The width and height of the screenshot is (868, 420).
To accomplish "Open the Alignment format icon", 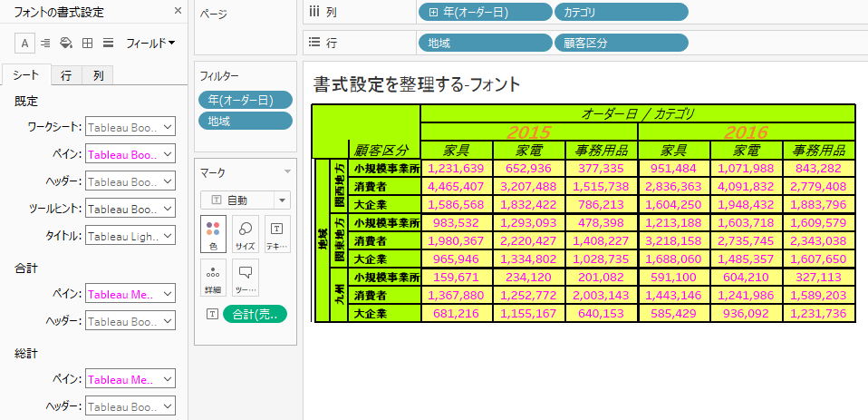I will (46, 43).
